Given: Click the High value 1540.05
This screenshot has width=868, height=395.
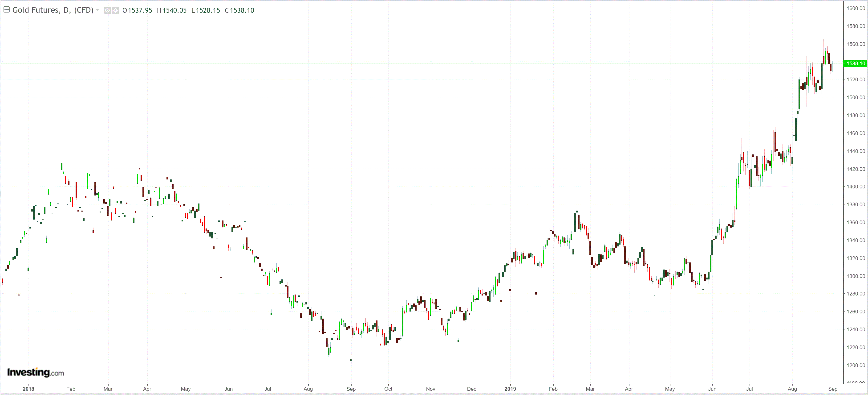Looking at the screenshot, I should point(174,10).
